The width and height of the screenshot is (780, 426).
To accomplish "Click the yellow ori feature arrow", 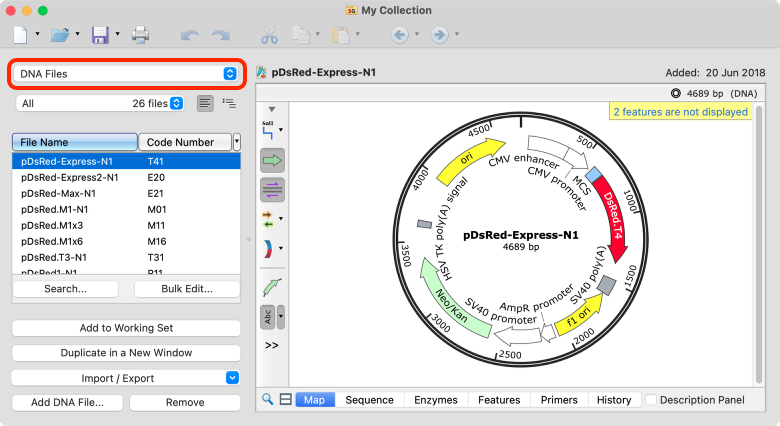I will [x=469, y=160].
